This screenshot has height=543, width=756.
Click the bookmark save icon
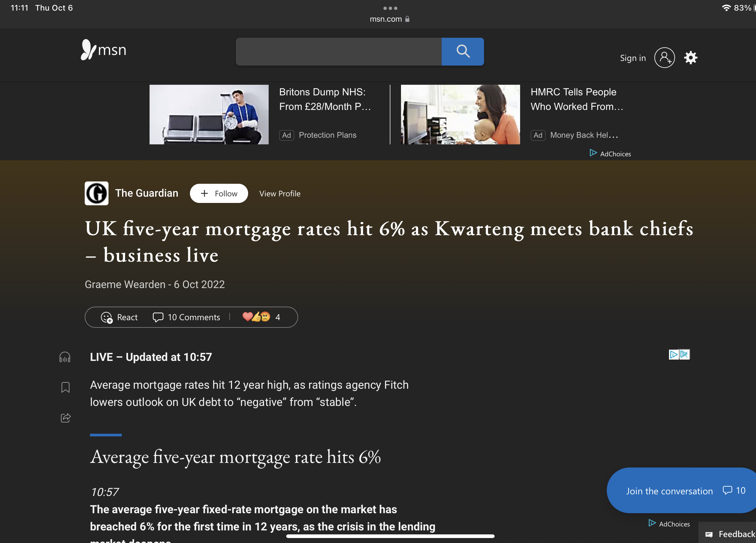tap(65, 387)
